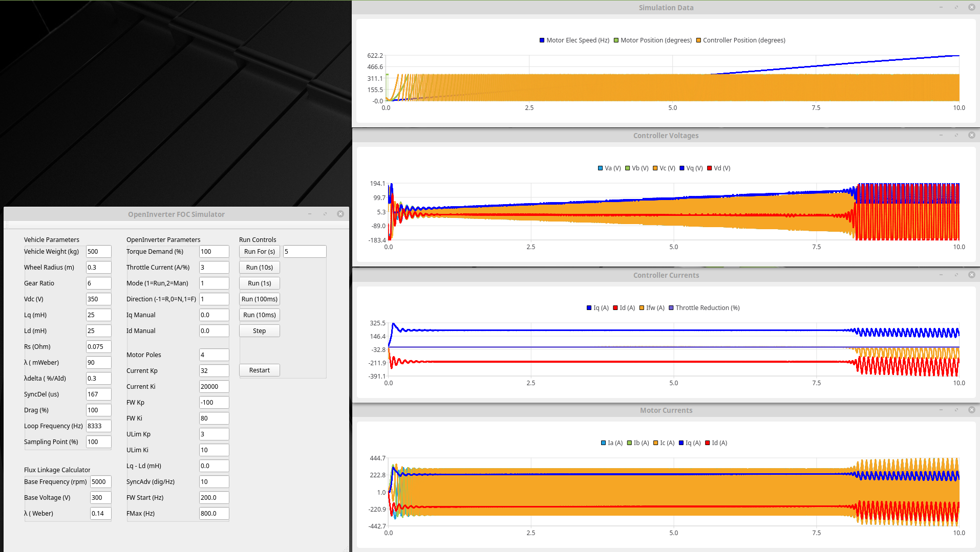Minimize the Motor Currents window

[941, 410]
